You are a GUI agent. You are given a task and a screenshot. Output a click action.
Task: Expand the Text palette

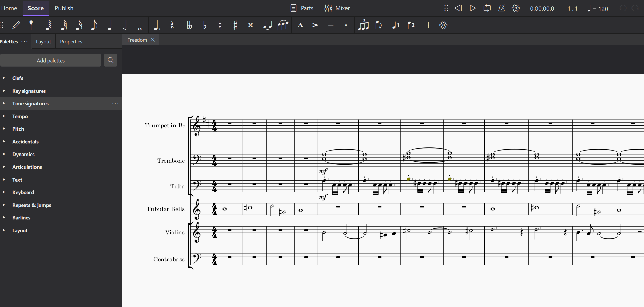click(4, 180)
